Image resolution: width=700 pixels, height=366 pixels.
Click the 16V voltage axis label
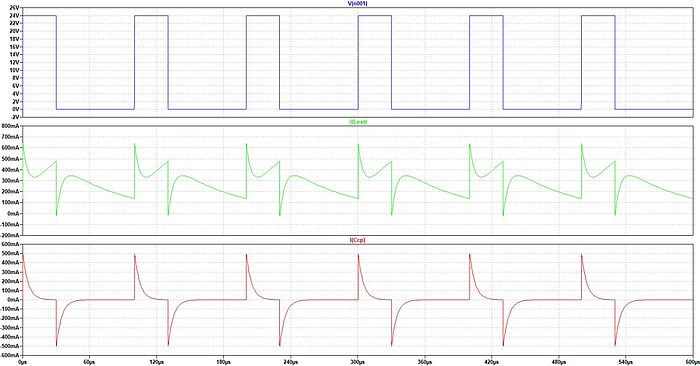pos(15,47)
